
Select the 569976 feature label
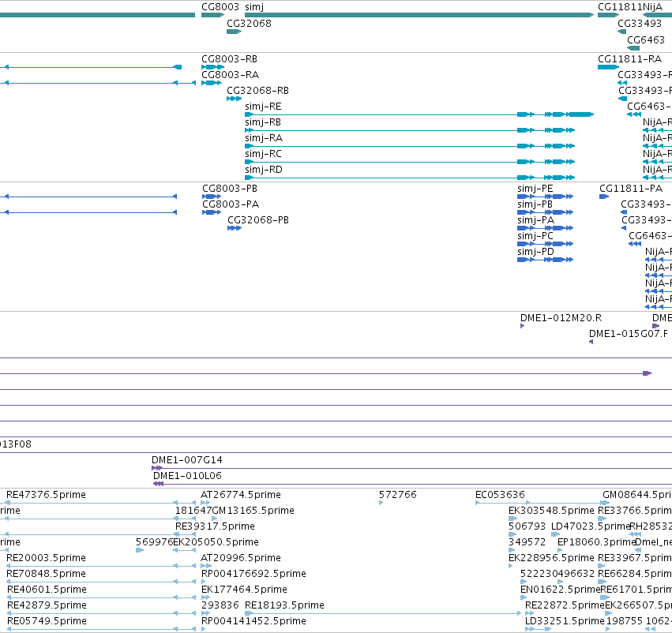(154, 543)
